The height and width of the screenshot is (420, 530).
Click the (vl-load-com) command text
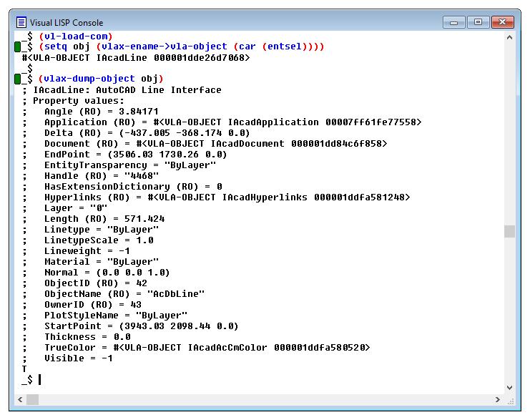[75, 36]
